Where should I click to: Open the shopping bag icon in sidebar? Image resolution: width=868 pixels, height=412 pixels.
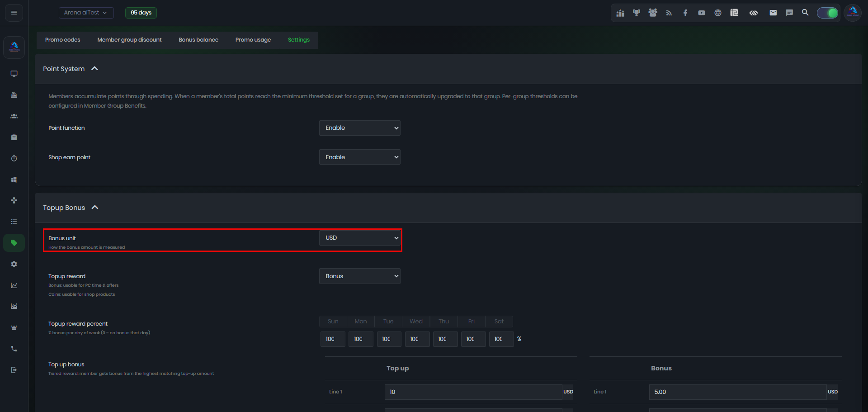coord(14,137)
